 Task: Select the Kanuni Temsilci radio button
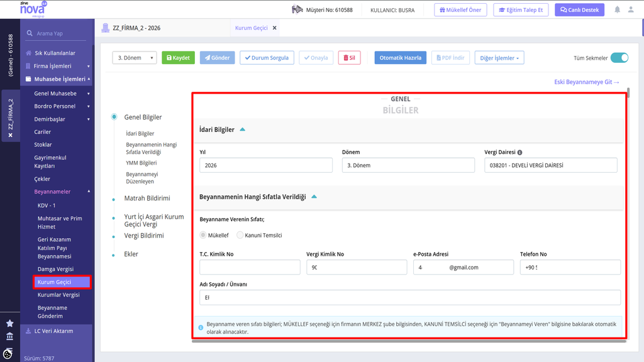[x=240, y=235]
